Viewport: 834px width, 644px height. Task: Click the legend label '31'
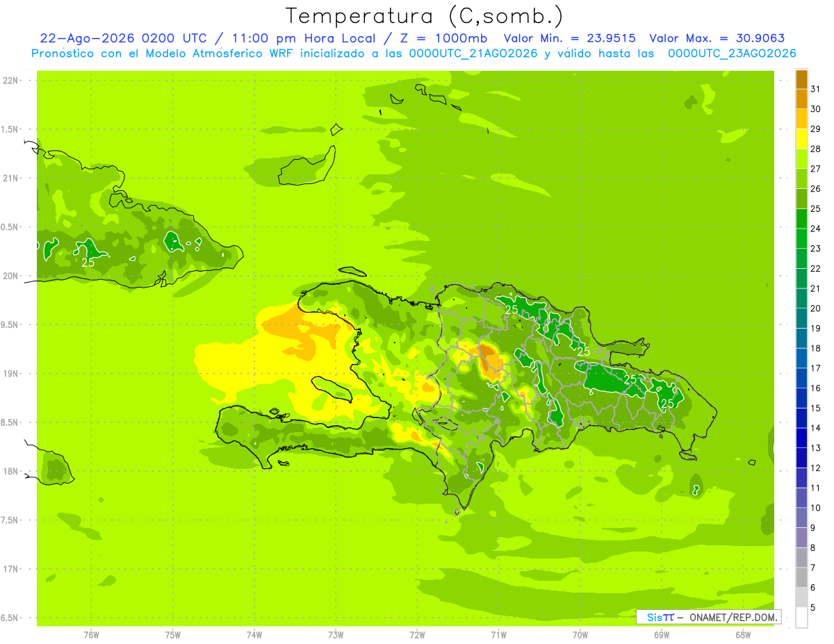816,89
